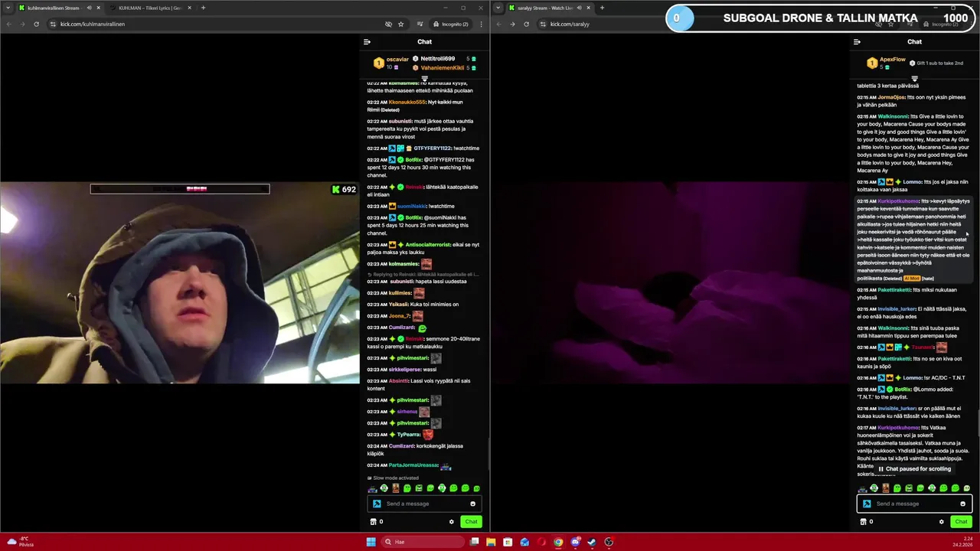
Task: Mute the kuhlmanvirallinen tab audio icon
Action: tap(89, 8)
